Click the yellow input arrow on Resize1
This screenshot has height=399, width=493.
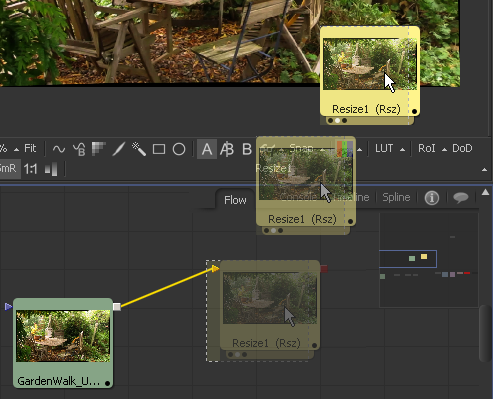point(215,269)
